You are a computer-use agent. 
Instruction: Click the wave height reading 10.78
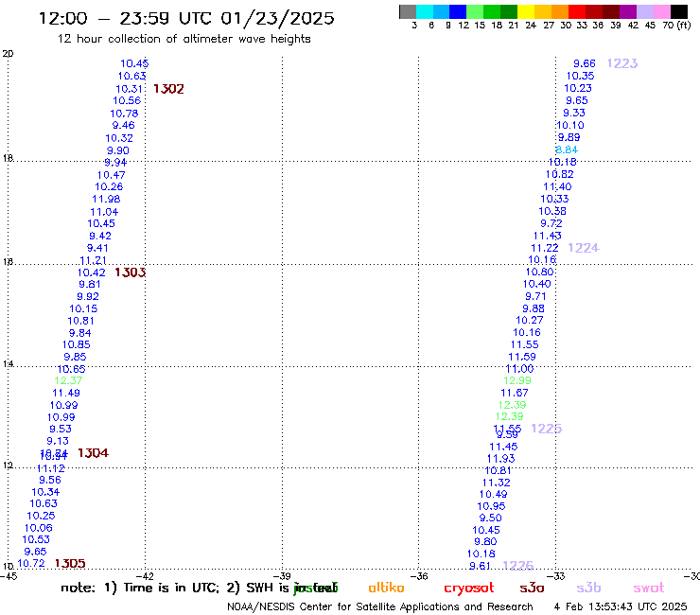124,114
